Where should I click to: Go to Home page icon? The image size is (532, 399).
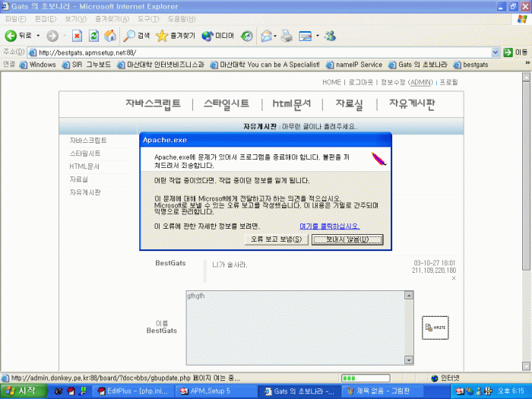(110, 36)
